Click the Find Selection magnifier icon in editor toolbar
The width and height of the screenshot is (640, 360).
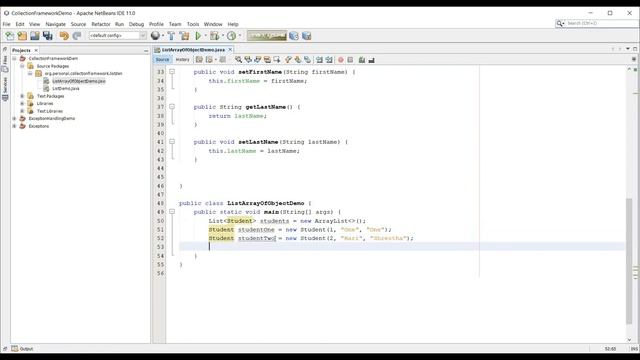[238, 60]
